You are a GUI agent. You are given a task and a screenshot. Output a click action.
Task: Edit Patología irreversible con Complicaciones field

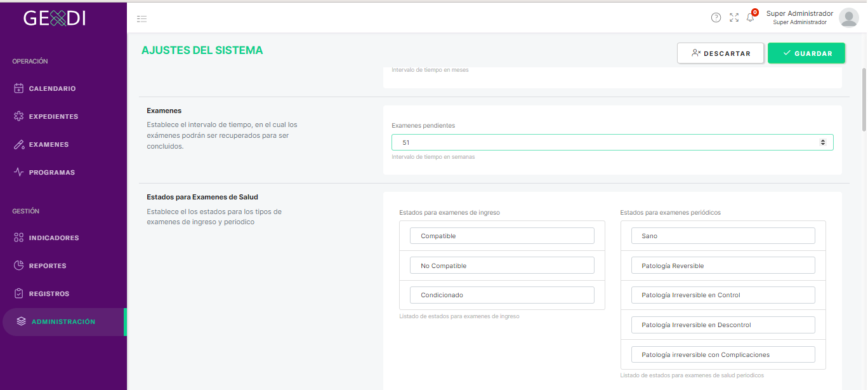(x=723, y=354)
